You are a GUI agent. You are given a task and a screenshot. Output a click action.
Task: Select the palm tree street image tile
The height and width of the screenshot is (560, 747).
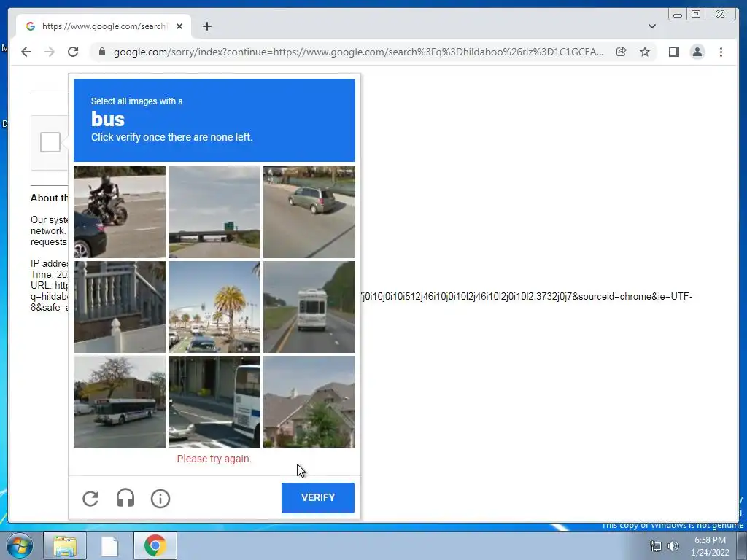pos(214,307)
